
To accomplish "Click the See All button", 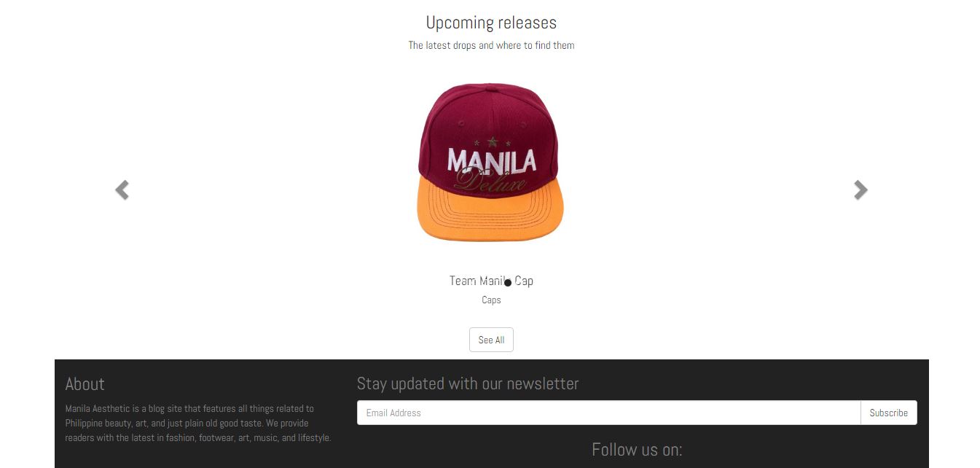I will pos(491,340).
